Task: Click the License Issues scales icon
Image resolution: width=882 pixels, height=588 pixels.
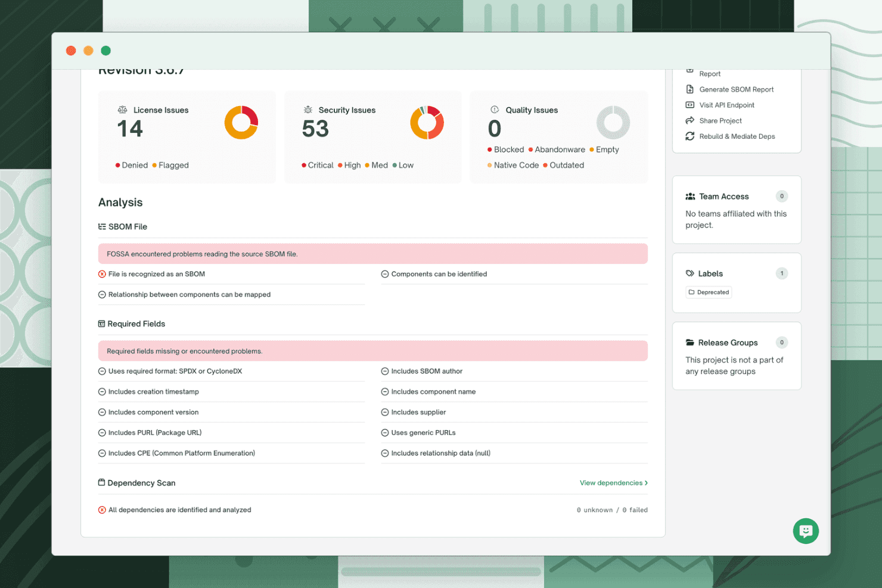Action: click(x=122, y=110)
